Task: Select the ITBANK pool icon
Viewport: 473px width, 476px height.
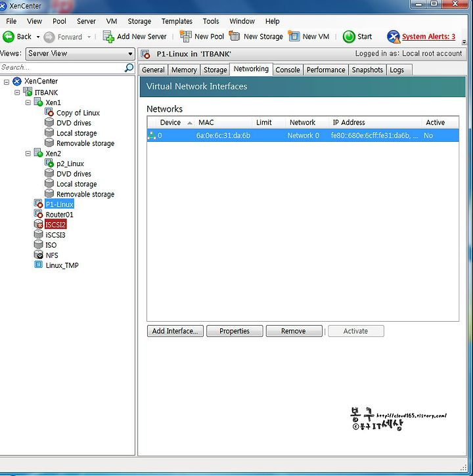Action: [x=28, y=92]
